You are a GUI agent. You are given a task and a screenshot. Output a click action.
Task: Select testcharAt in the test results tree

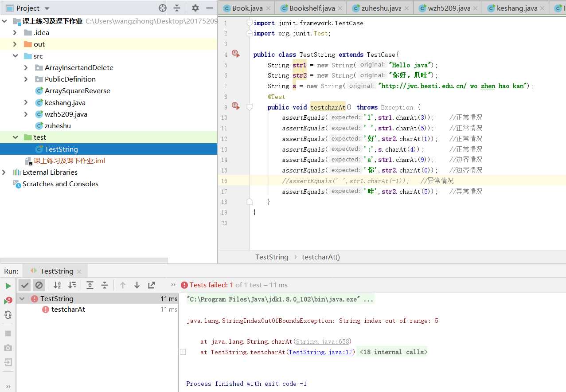click(x=68, y=310)
